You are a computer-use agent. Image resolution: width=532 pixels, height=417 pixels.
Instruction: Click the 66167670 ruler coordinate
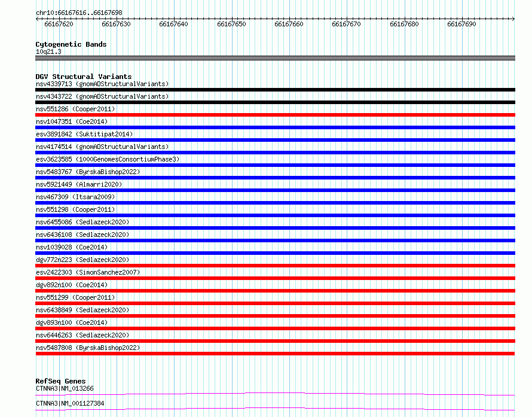point(346,24)
